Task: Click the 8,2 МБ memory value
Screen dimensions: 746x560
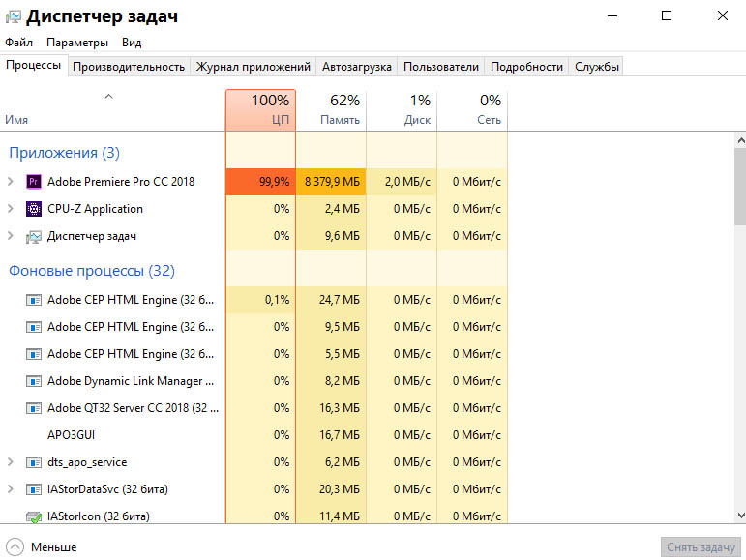Action: 343,381
